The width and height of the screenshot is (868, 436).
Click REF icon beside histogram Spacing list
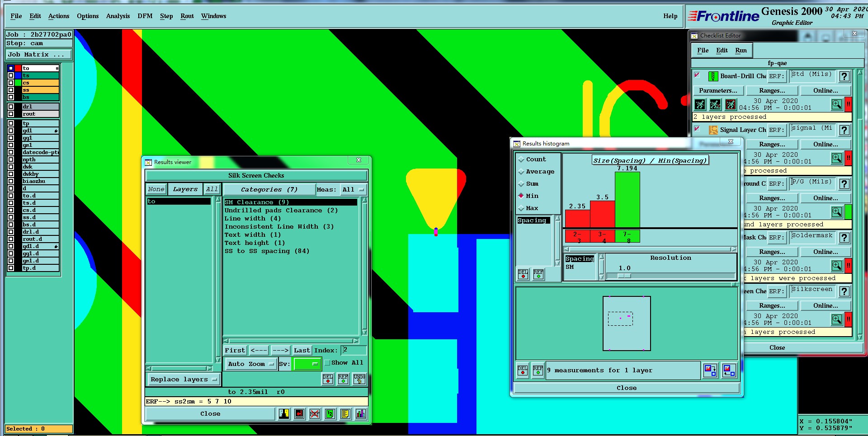click(538, 274)
